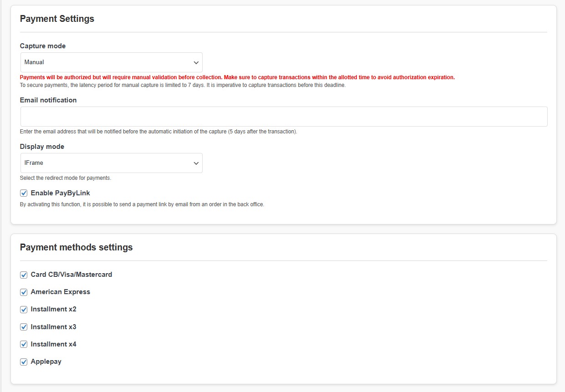Viewport: 565px width, 392px height.
Task: Click the Display mode label
Action: (x=41, y=146)
